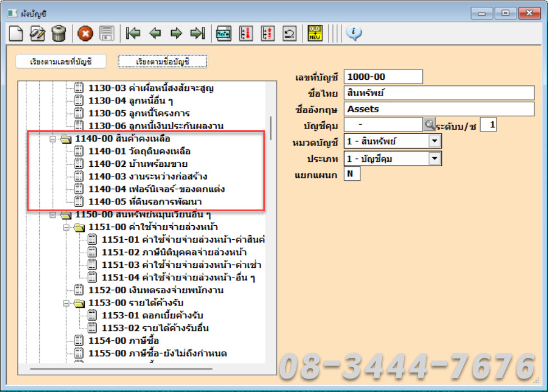The width and height of the screenshot is (548, 392).
Task: Click the tree vertical scrollbar thumb
Action: pos(271,129)
